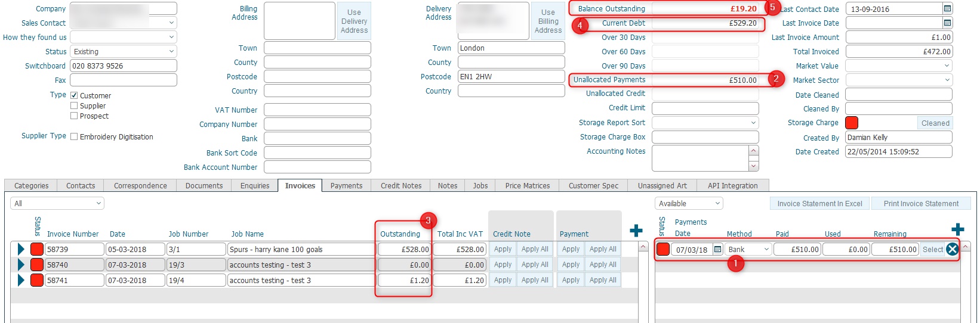Open calendar picker for Last Invoice Date

tap(947, 23)
